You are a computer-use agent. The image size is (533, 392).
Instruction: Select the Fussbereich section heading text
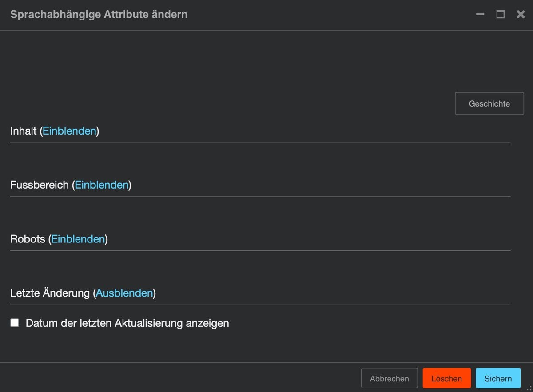[x=40, y=185]
